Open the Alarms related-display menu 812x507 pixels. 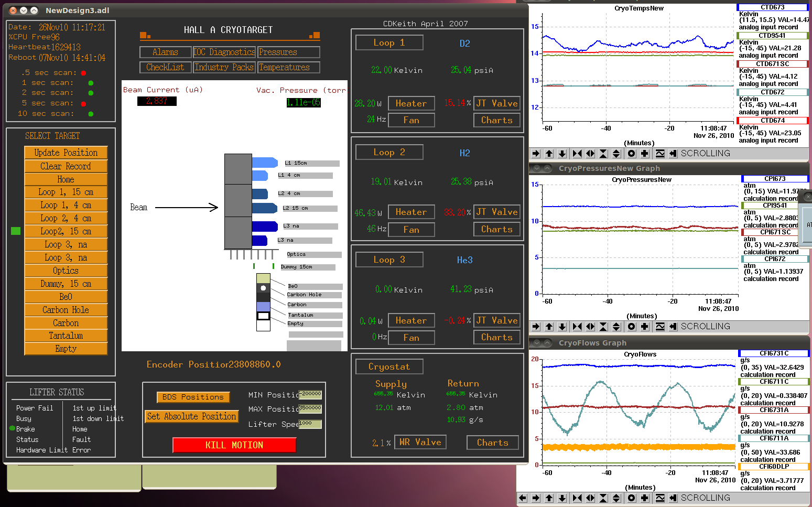165,52
